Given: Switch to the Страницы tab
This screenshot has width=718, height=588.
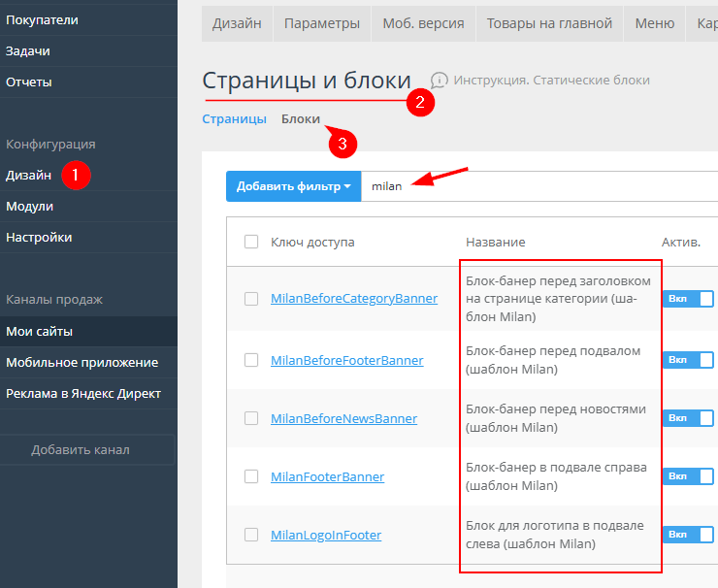Looking at the screenshot, I should [234, 119].
